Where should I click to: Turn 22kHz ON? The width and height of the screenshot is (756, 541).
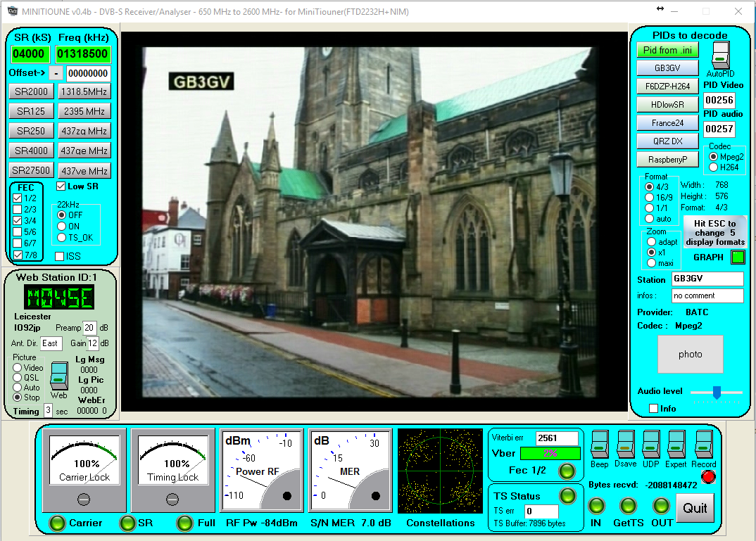coord(61,227)
